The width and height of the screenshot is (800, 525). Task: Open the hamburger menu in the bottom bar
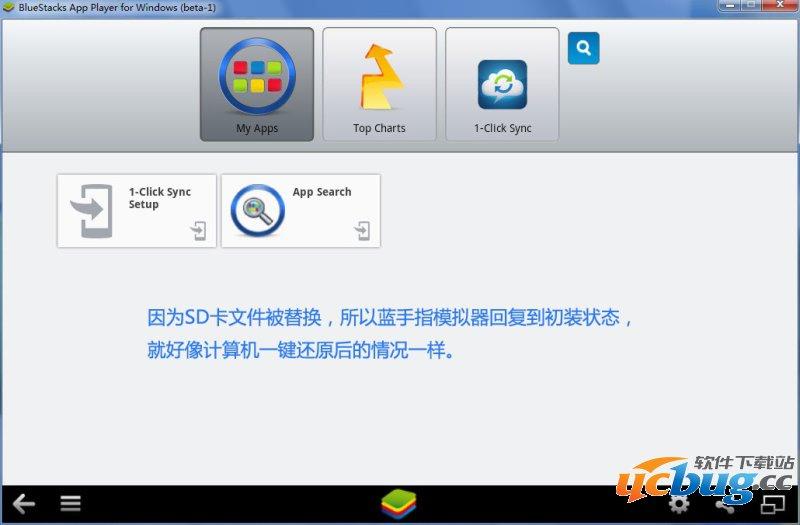(70, 504)
